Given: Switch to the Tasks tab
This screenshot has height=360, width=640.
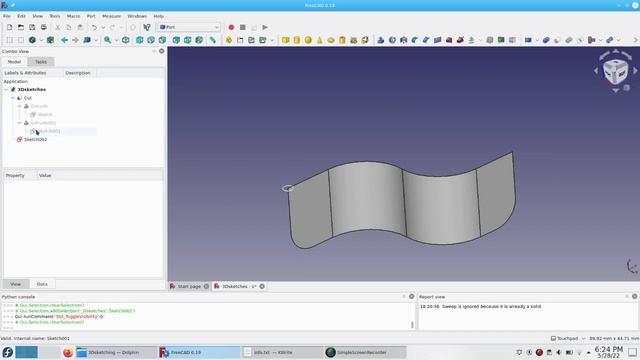Looking at the screenshot, I should [41, 62].
